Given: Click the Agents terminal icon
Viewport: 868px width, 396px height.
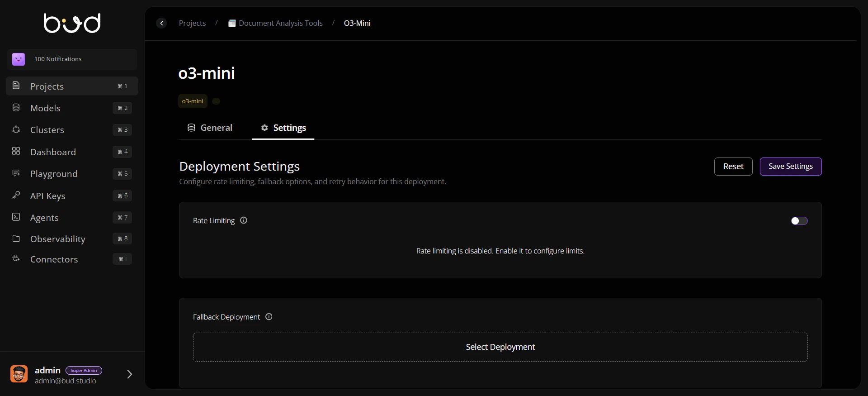Looking at the screenshot, I should tap(16, 217).
